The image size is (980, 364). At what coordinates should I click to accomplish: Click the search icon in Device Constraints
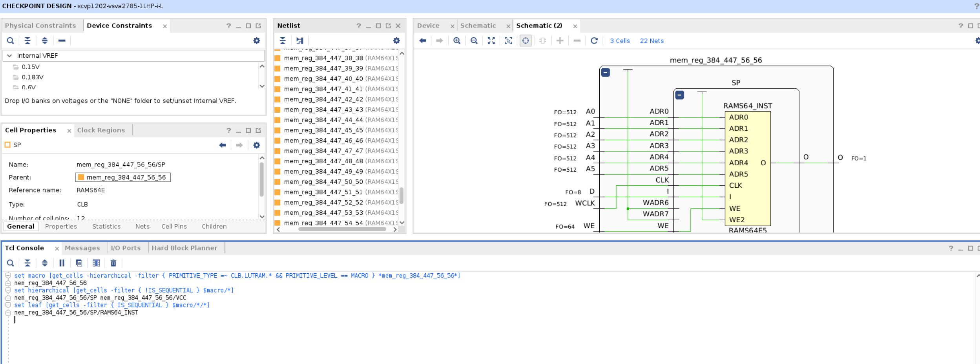click(11, 41)
